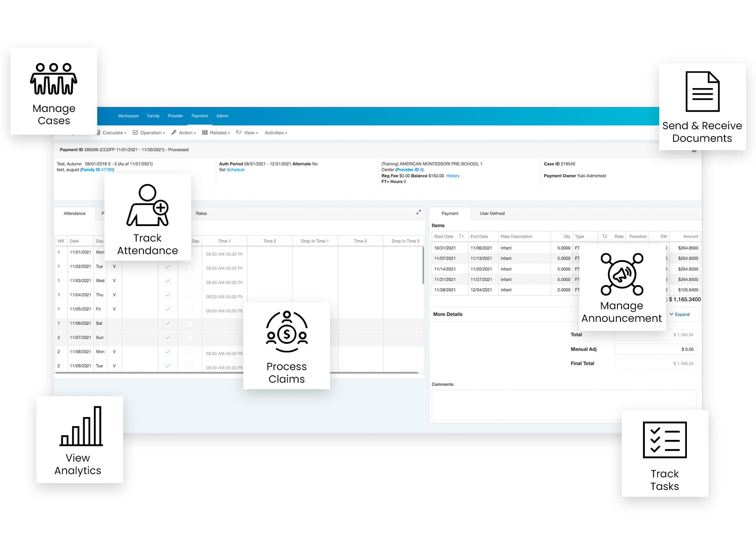Click the Manage Announcement megaphone icon
The width and height of the screenshot is (756, 540).
622,274
